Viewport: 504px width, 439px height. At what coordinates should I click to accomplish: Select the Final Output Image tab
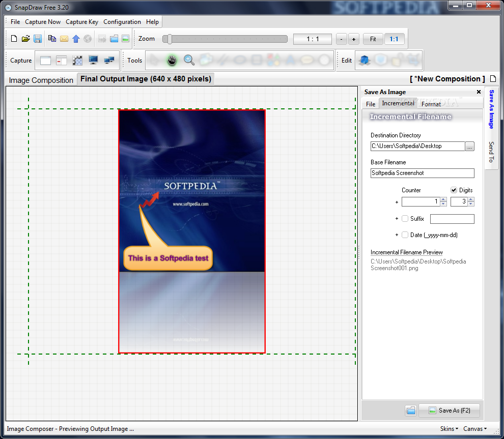146,79
